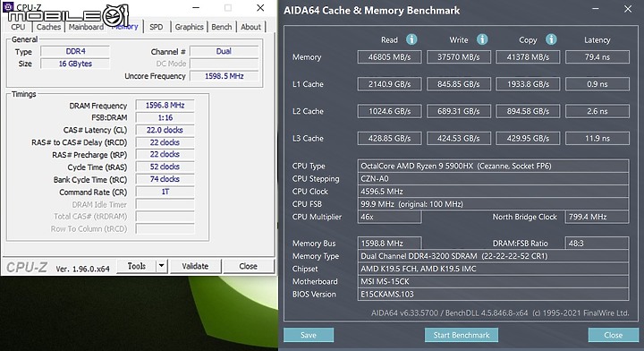This screenshot has width=644, height=351.
Task: Open the Tools dropdown arrow in CPU-Z
Action: click(x=162, y=266)
